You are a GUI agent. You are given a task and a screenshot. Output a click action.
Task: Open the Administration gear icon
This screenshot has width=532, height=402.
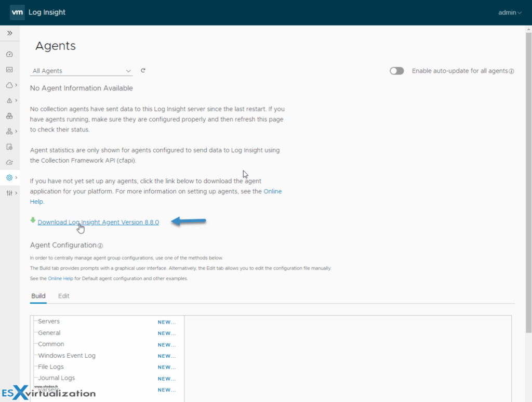click(10, 177)
